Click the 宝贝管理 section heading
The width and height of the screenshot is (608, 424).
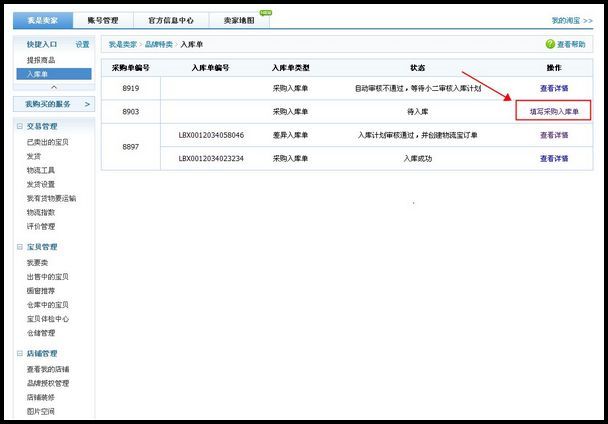click(42, 247)
